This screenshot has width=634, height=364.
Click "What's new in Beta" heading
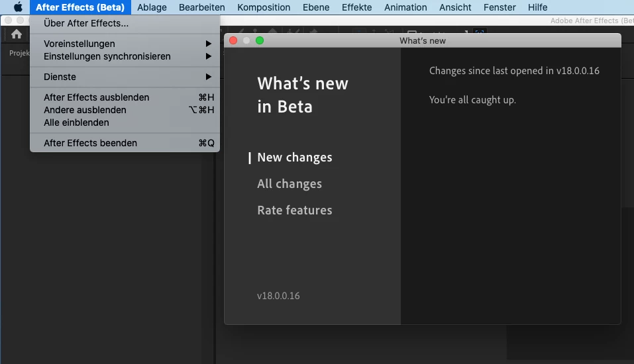tap(303, 95)
